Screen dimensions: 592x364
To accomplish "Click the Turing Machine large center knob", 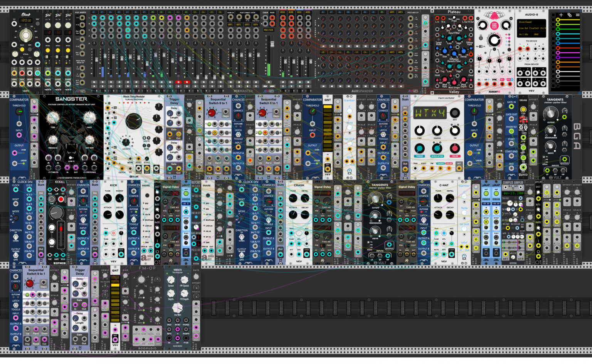I will [x=134, y=122].
